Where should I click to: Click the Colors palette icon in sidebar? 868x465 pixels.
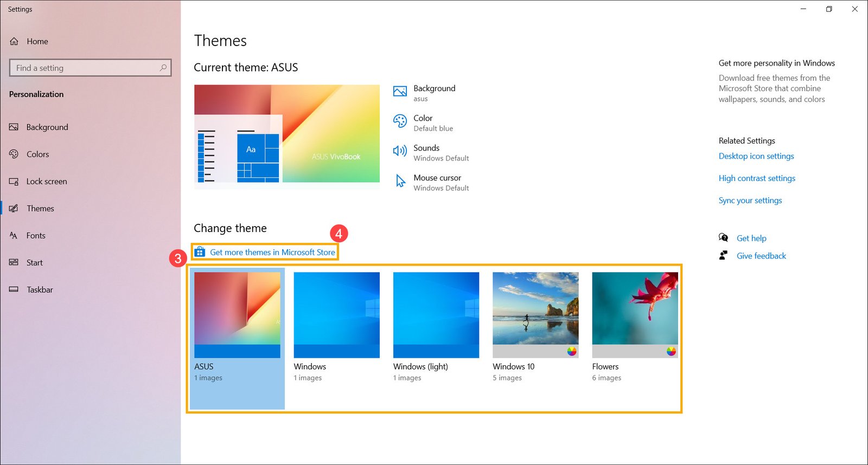point(14,154)
